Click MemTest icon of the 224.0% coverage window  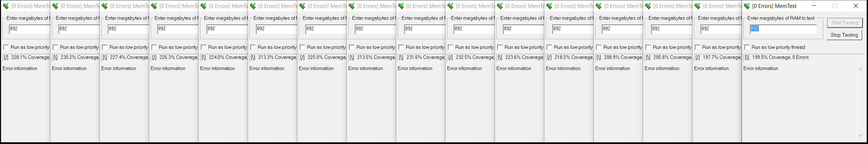[203, 6]
